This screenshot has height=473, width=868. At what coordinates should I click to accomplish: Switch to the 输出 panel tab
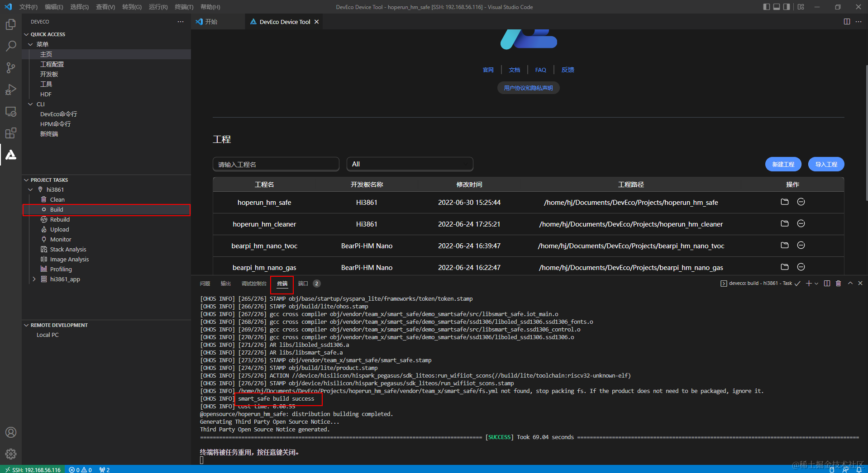[226, 284]
